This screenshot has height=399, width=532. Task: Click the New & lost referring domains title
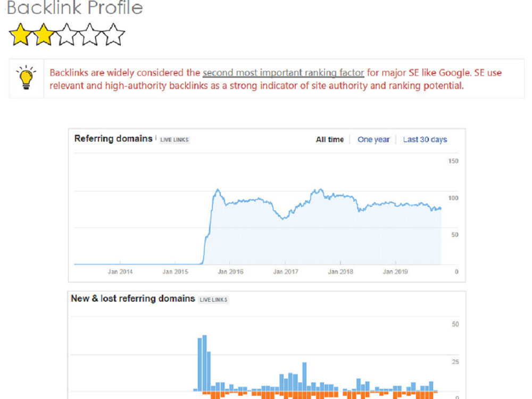(x=132, y=298)
